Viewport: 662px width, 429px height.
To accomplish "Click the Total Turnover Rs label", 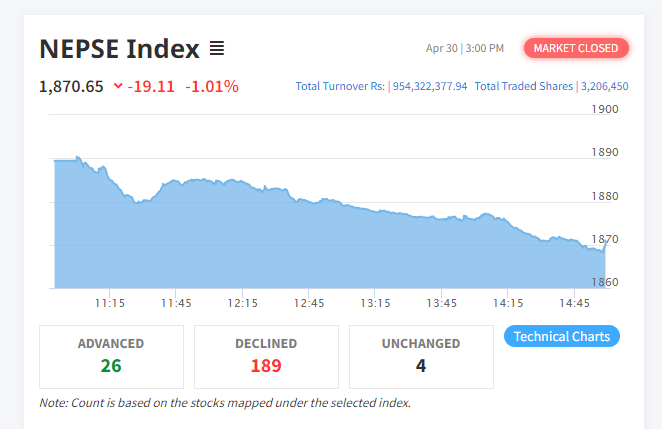I will pyautogui.click(x=340, y=86).
